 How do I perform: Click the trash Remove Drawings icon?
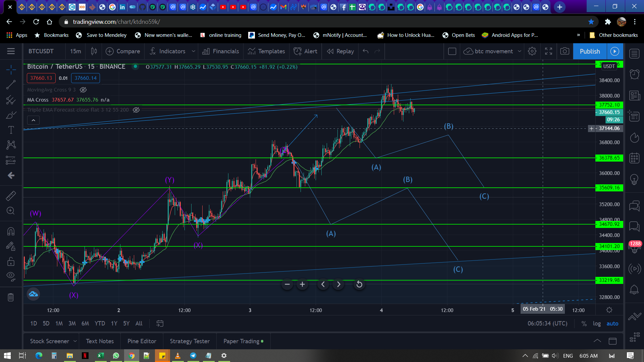(x=11, y=297)
